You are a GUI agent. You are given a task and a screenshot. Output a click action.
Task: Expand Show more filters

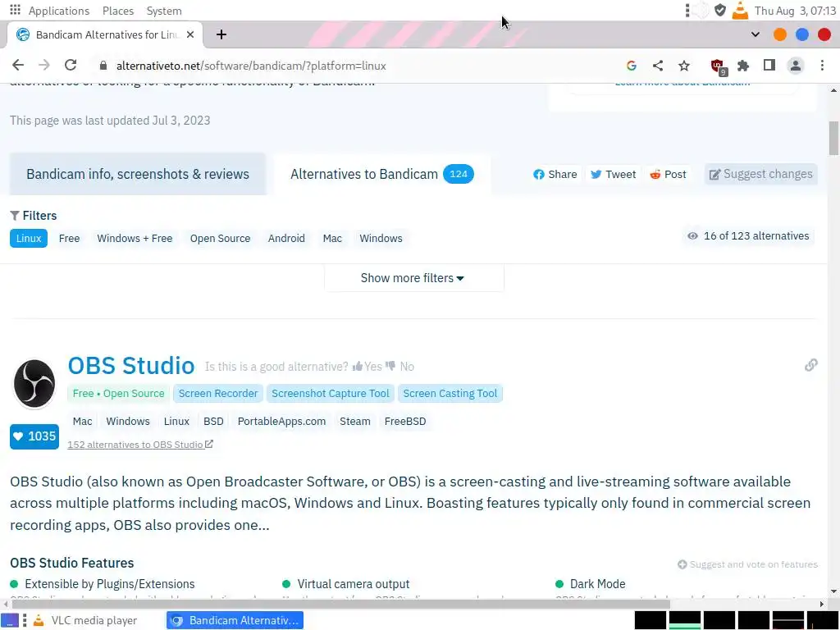(413, 278)
